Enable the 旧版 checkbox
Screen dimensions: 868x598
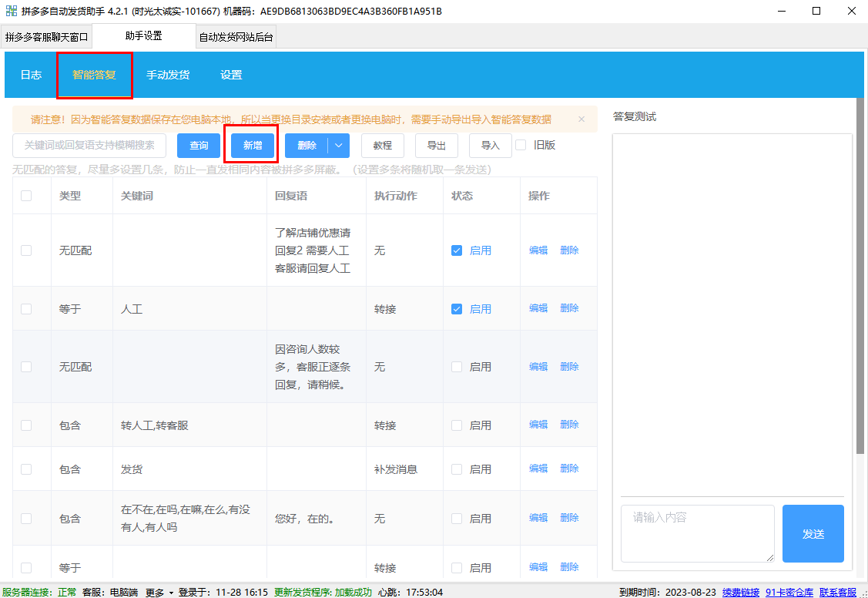pos(521,145)
